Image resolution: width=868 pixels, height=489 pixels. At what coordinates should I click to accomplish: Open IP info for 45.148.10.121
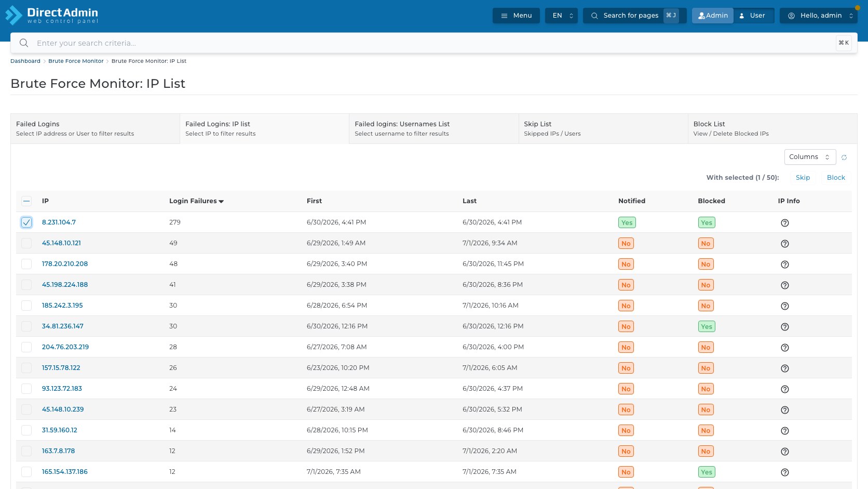click(x=785, y=244)
